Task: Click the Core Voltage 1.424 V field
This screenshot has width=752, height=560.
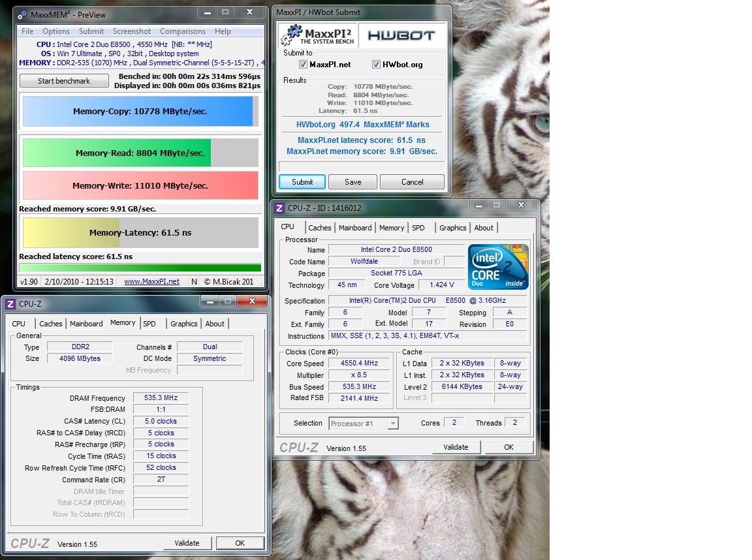Action: [x=442, y=285]
